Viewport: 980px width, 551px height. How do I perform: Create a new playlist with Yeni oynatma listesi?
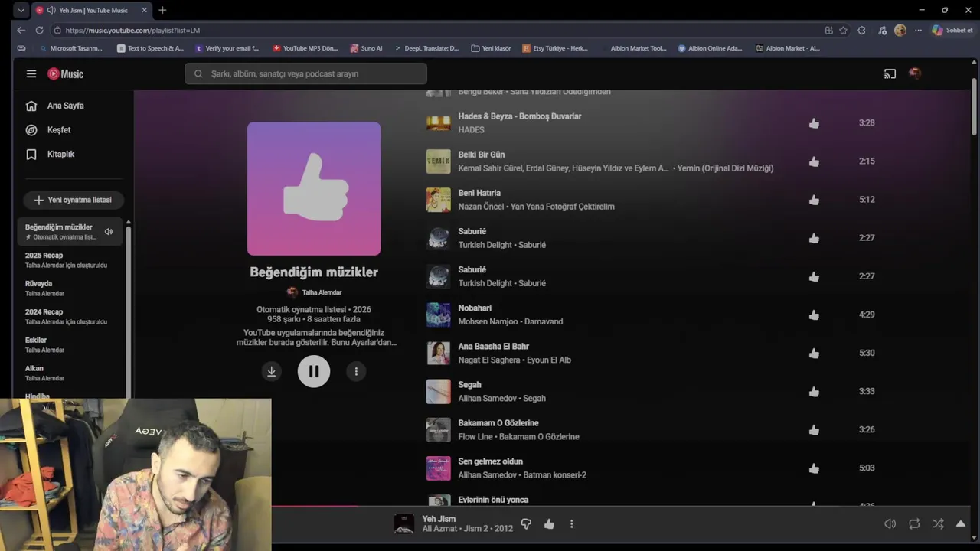[73, 200]
